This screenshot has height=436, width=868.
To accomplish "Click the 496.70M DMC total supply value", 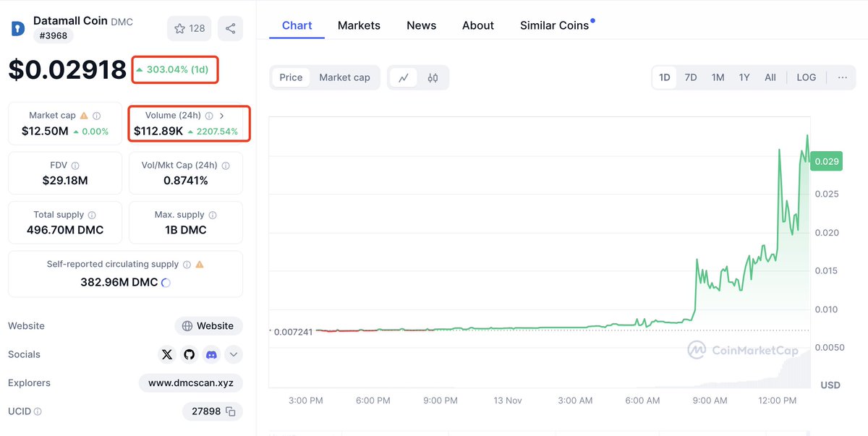I will click(65, 230).
